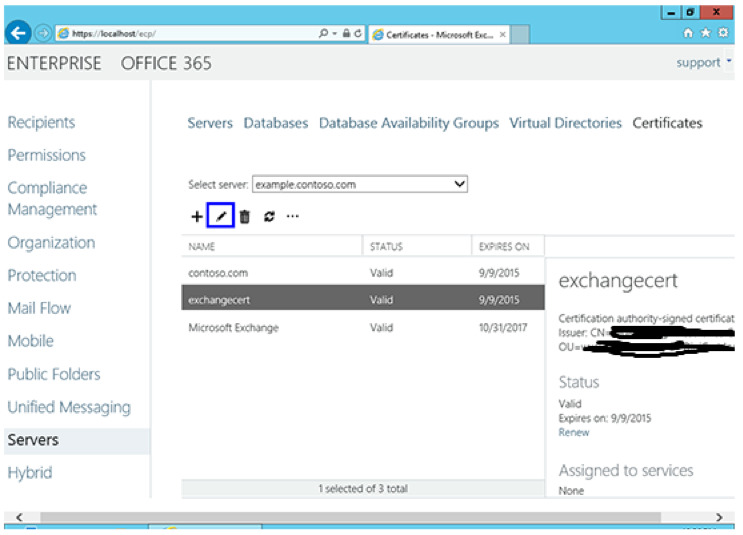Open the Servers tab at top
743x535 pixels.
coord(210,123)
